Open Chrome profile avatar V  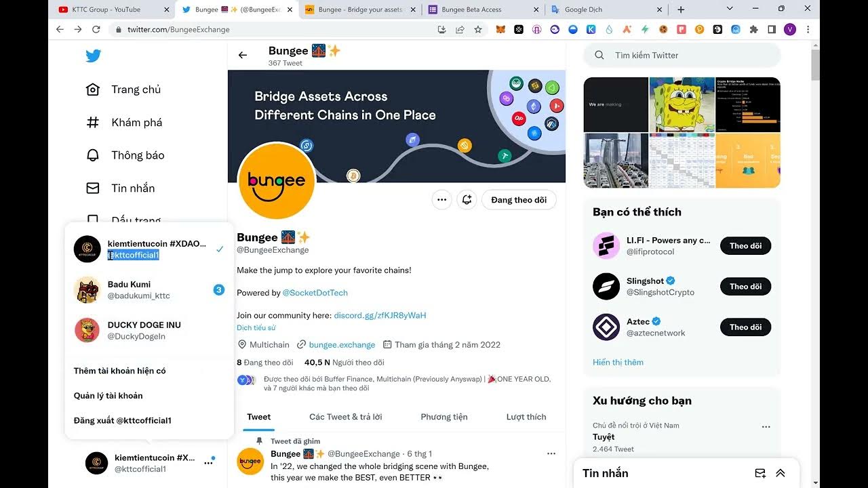pyautogui.click(x=789, y=29)
